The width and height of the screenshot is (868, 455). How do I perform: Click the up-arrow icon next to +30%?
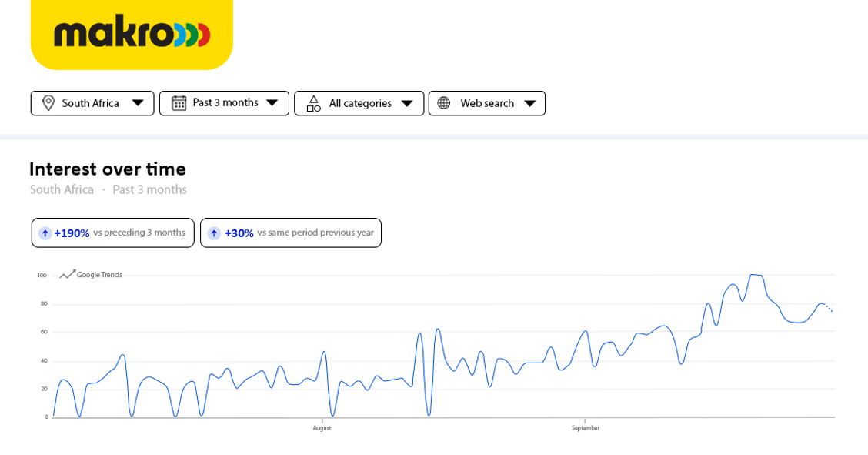coord(214,233)
